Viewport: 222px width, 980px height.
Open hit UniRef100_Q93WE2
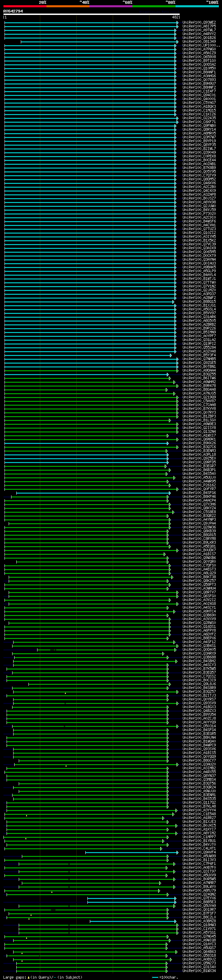coord(199,23)
